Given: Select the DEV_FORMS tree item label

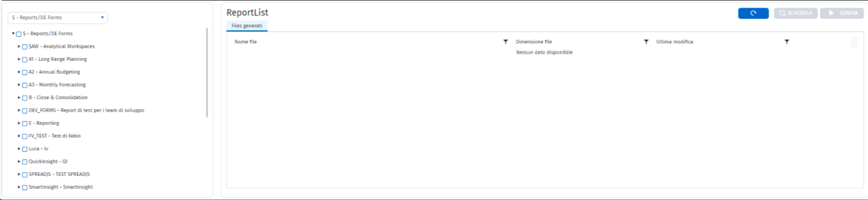Looking at the screenshot, I should point(86,110).
